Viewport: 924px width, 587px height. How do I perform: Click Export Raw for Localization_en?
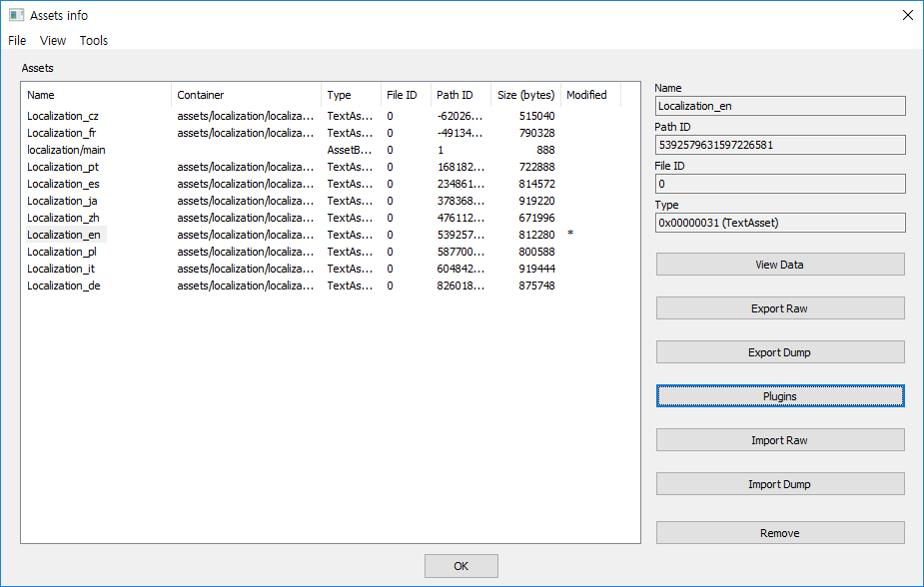(779, 307)
